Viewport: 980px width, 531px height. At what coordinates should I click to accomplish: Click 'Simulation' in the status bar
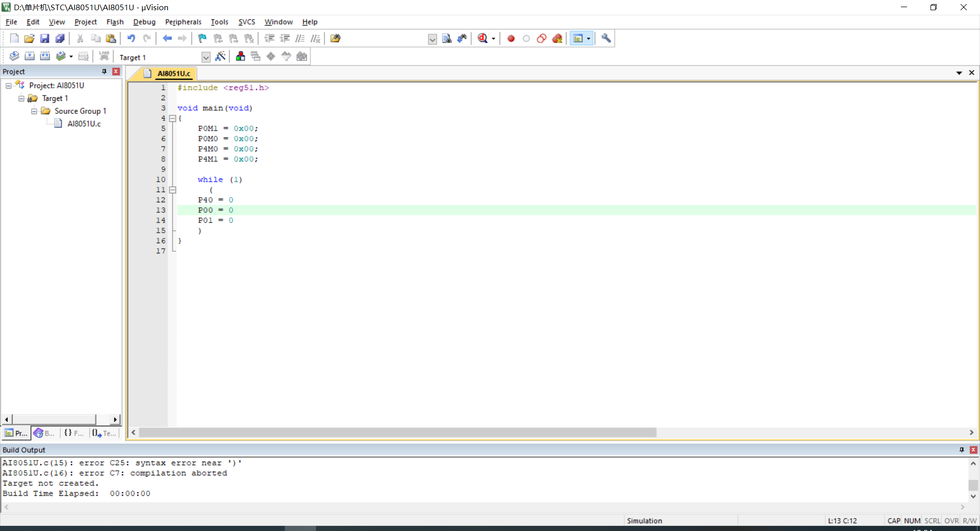pos(644,521)
